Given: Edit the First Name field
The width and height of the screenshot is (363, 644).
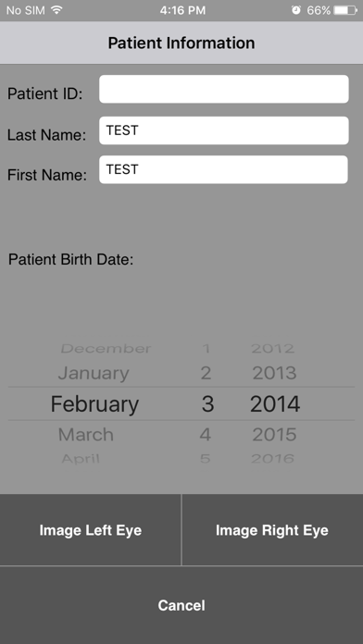Looking at the screenshot, I should [x=224, y=169].
